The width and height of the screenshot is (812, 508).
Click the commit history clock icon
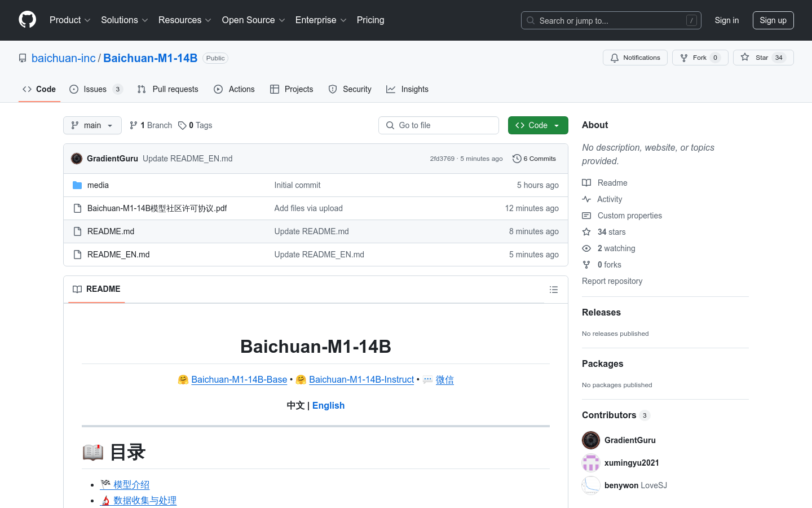517,159
